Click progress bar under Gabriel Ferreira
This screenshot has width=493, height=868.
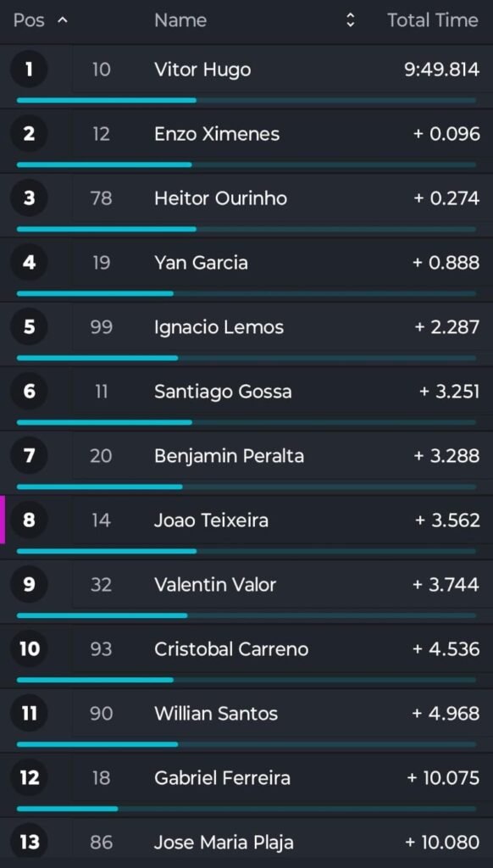click(246, 809)
